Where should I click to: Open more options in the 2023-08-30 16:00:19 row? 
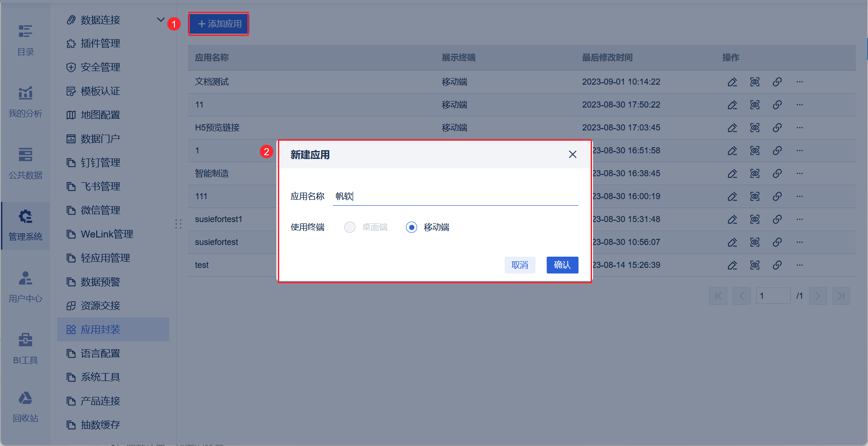[800, 196]
